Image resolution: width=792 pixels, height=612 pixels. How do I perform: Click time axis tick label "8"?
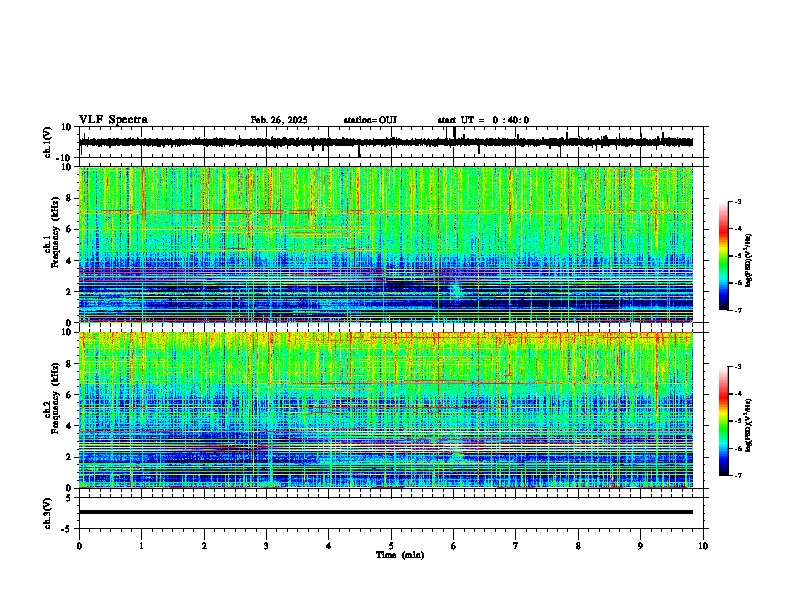click(578, 546)
